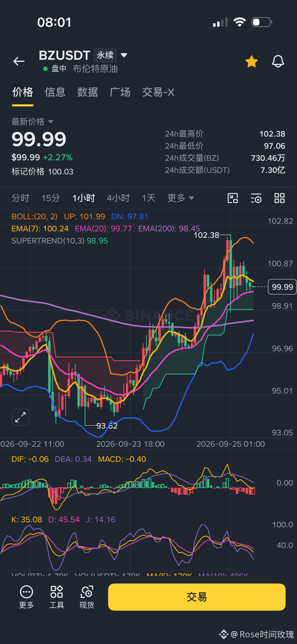
Task: Open price alert bell icon
Action: pos(278,61)
